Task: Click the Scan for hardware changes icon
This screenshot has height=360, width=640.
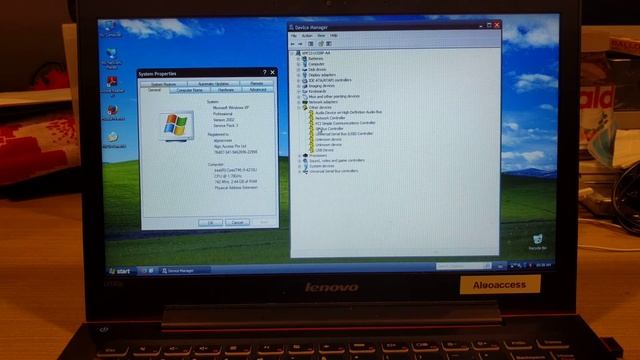Action: 329,44
